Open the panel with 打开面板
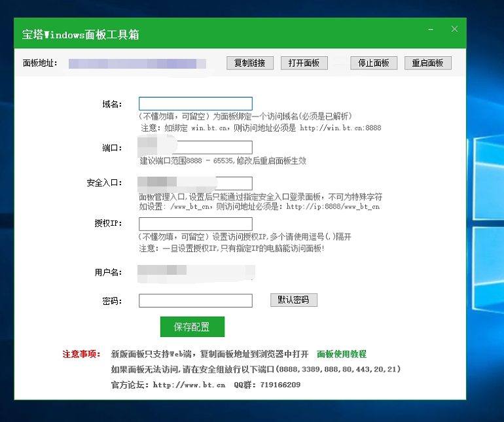Viewport: 504px width, 422px height. 304,63
